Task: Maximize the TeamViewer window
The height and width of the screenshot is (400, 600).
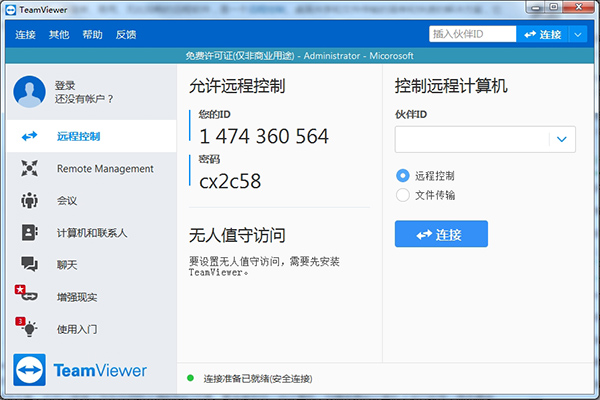Action: click(553, 7)
